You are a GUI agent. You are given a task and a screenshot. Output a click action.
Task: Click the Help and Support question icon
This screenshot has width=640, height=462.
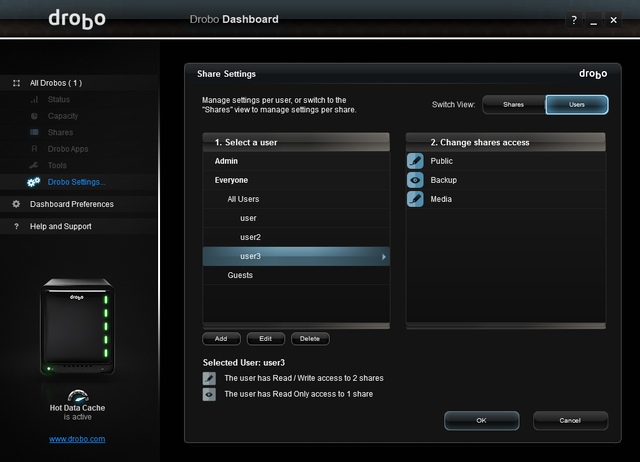(x=16, y=226)
